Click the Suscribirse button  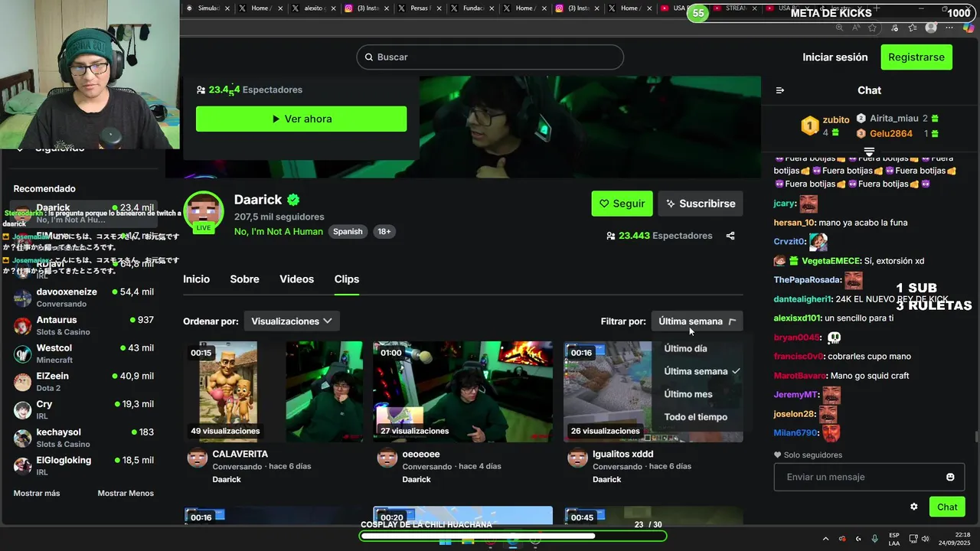point(700,204)
